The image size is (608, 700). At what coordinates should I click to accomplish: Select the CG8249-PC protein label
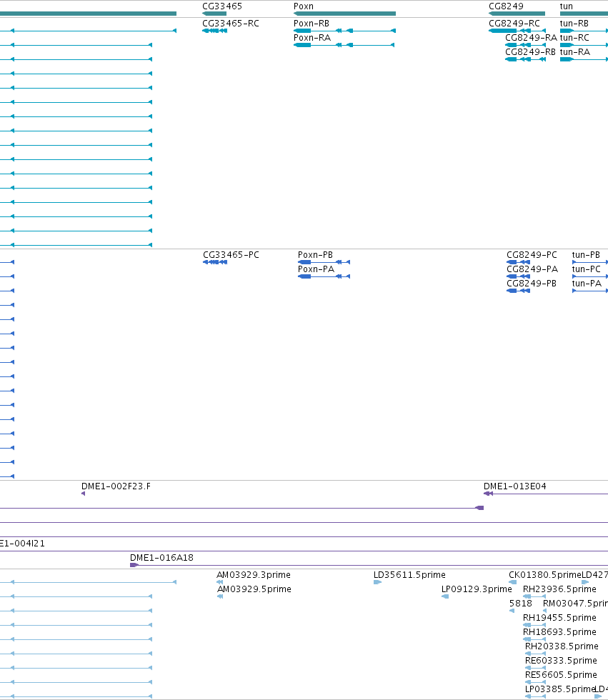tap(532, 255)
